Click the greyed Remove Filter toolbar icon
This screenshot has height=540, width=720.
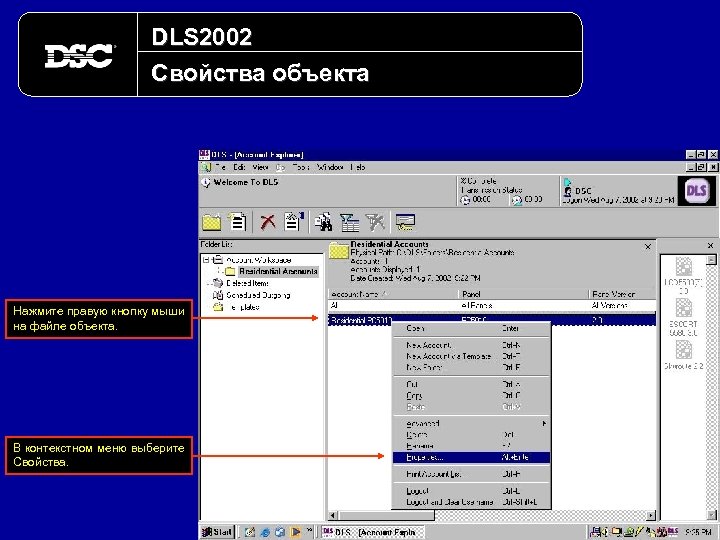[375, 223]
